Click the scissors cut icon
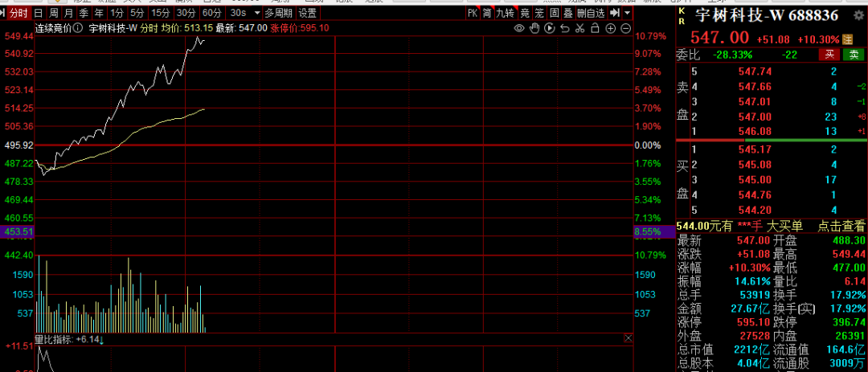Image resolution: width=868 pixels, height=372 pixels. (580, 28)
